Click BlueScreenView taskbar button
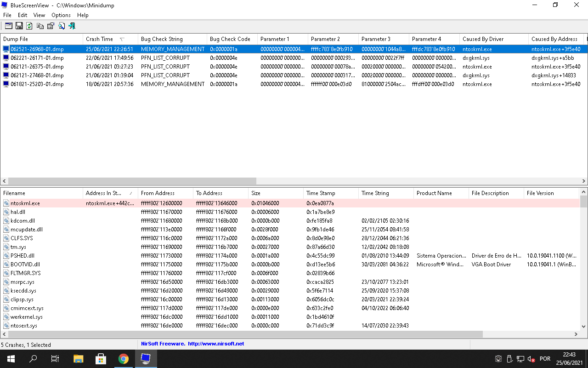The height and width of the screenshot is (368, 588). point(146,359)
